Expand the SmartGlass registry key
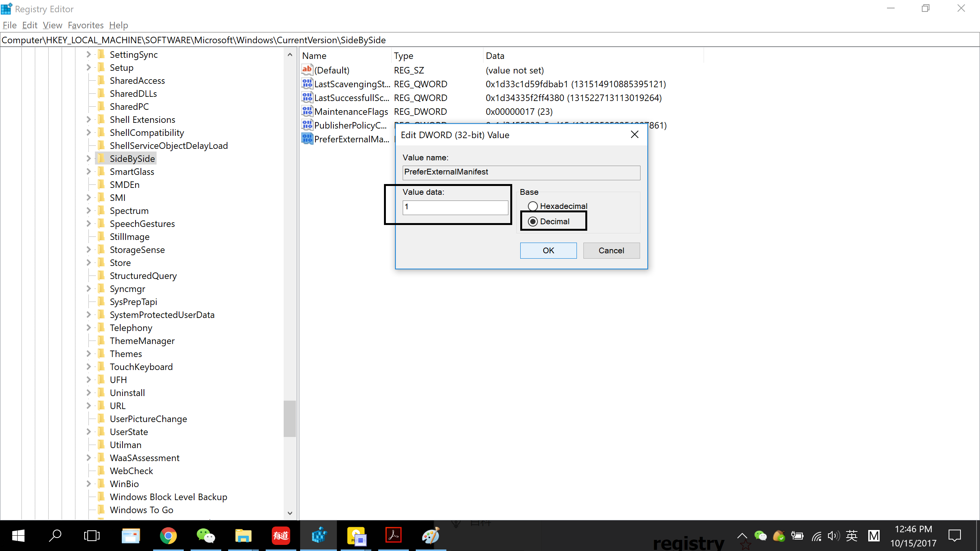The image size is (980, 551). point(88,171)
